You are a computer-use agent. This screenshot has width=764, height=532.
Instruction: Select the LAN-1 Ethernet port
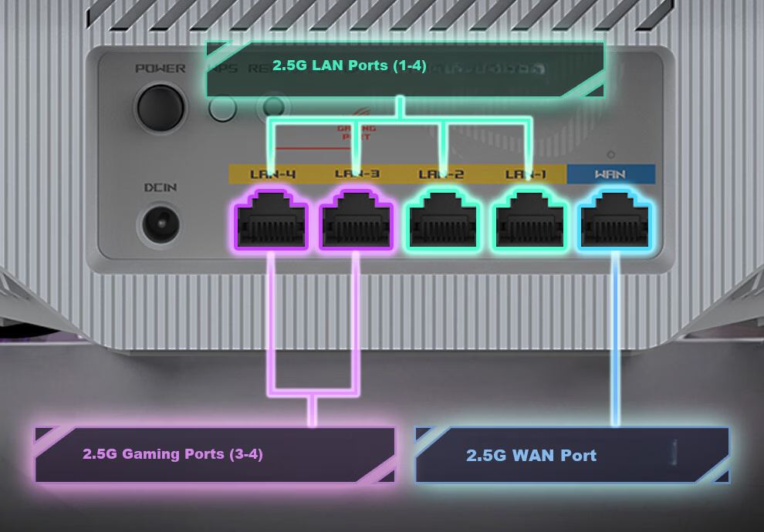[529, 220]
